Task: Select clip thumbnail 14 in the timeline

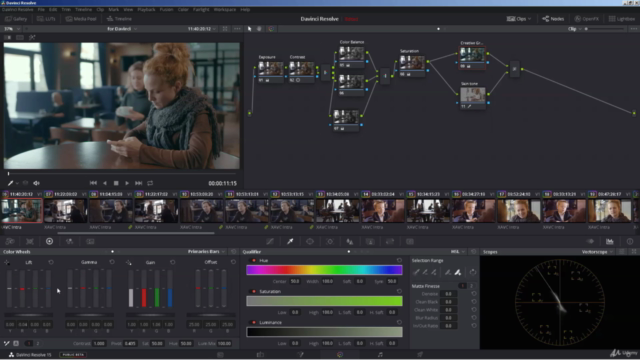Action: coord(382,211)
